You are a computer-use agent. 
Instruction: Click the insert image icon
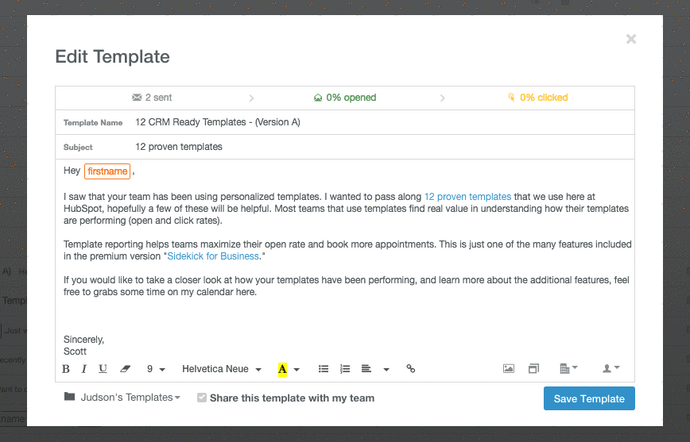coord(508,369)
